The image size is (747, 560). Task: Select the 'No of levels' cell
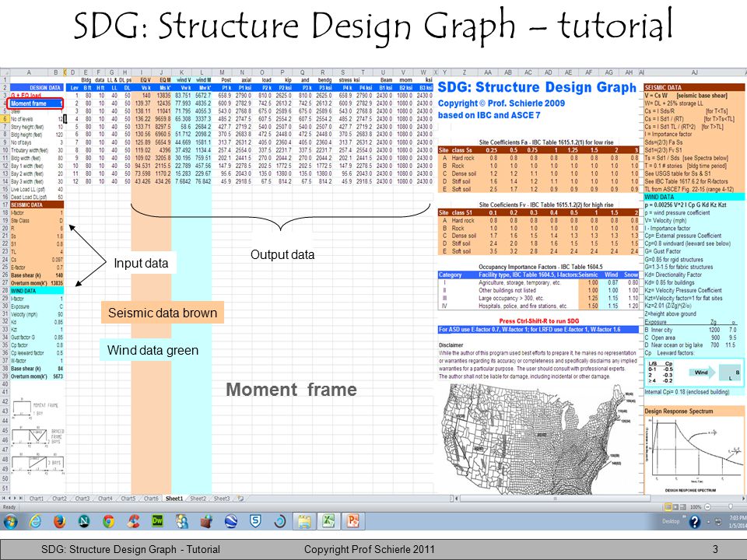click(29, 119)
